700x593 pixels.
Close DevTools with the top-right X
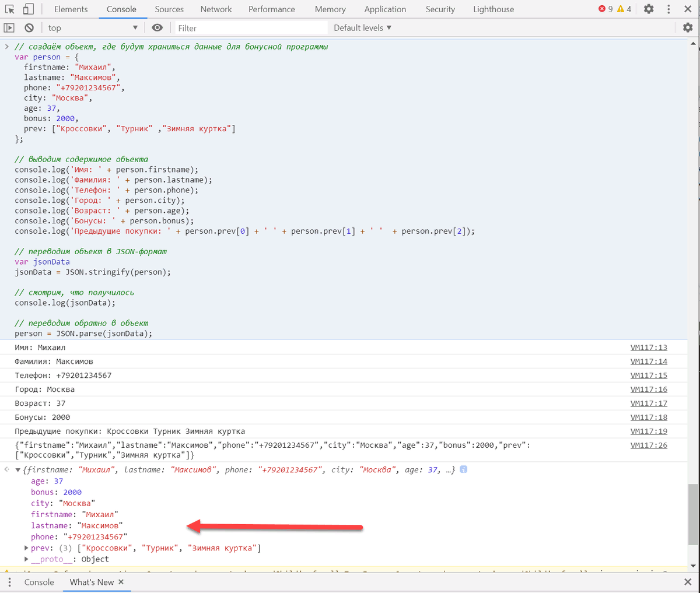(x=688, y=9)
